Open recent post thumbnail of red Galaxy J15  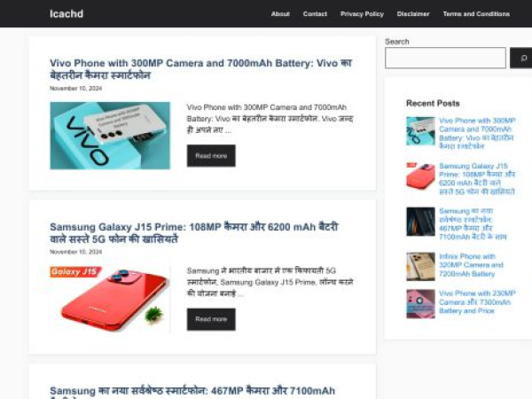(420, 176)
